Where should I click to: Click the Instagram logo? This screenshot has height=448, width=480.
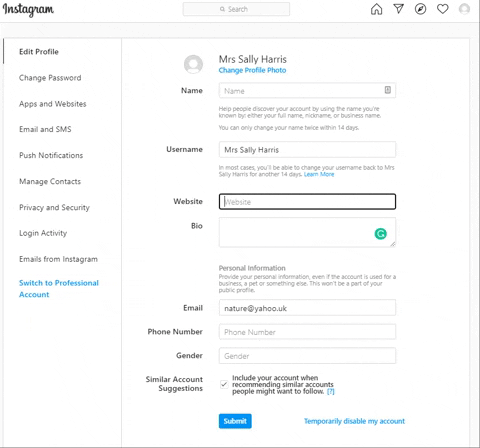point(28,10)
